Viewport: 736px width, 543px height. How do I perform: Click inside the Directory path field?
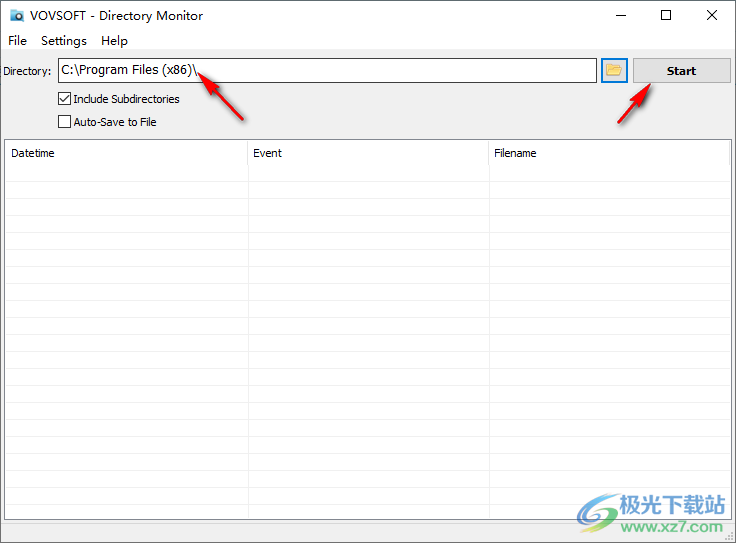point(327,70)
